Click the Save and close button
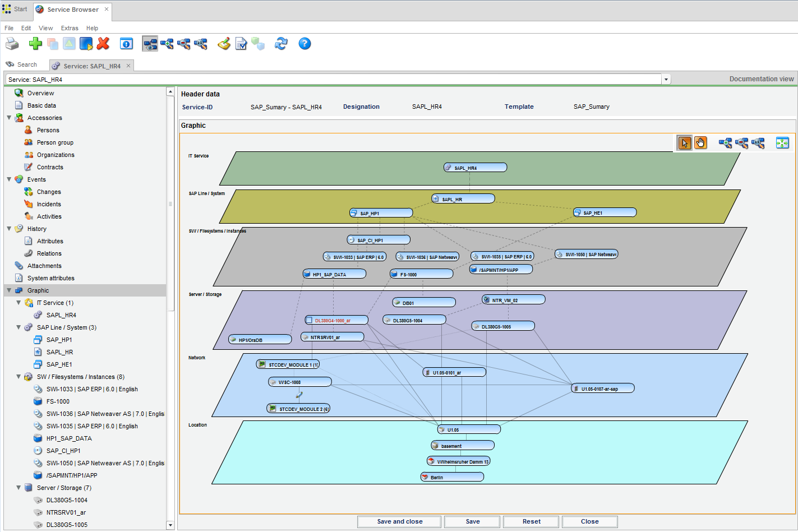The image size is (798, 532). click(399, 521)
